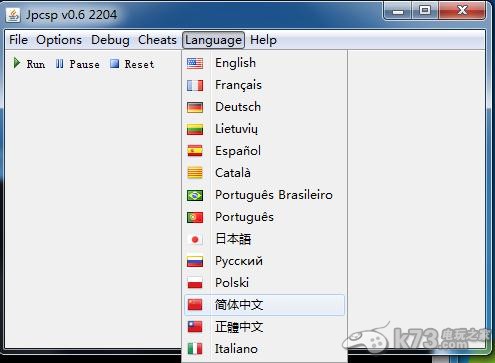Open the Cheats menu
The image size is (495, 363).
[x=157, y=40]
